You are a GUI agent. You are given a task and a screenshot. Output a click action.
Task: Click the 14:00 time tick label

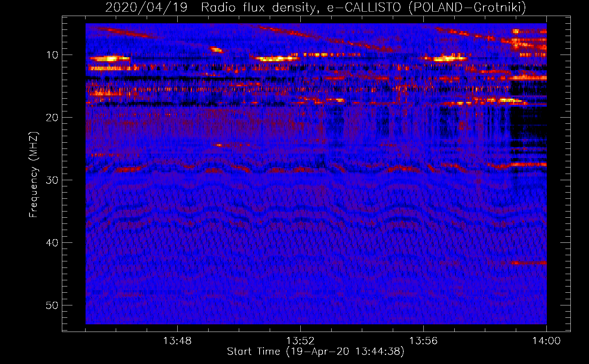tap(546, 341)
